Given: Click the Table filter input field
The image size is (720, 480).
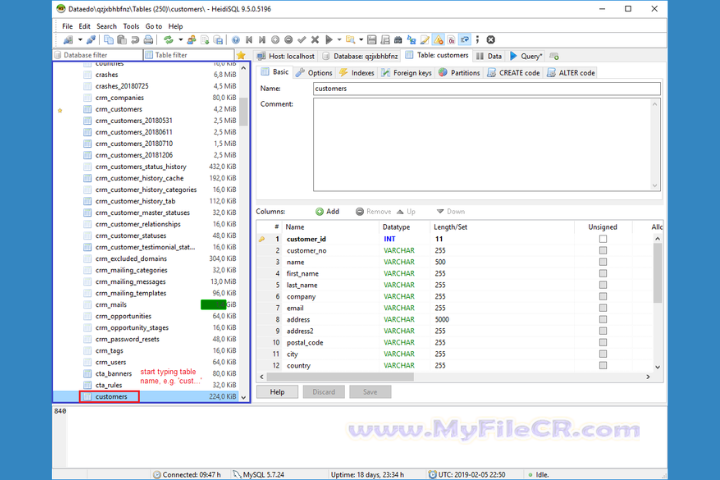Looking at the screenshot, I should tap(189, 55).
